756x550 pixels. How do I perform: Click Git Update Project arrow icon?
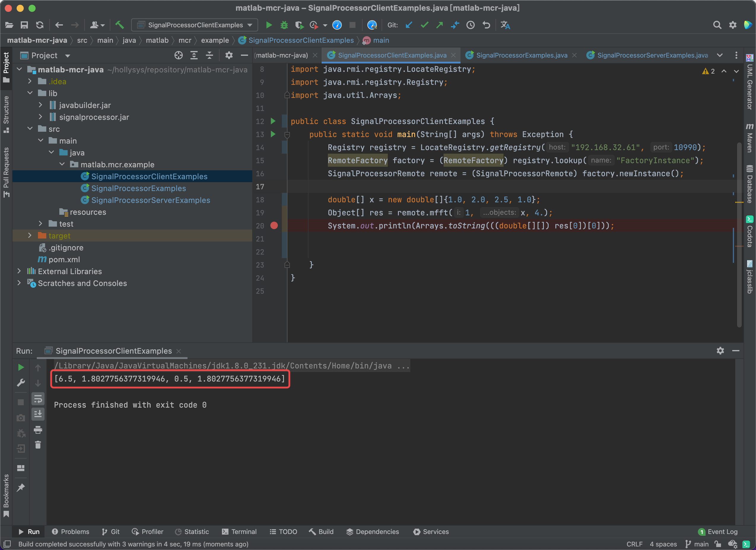click(x=409, y=25)
